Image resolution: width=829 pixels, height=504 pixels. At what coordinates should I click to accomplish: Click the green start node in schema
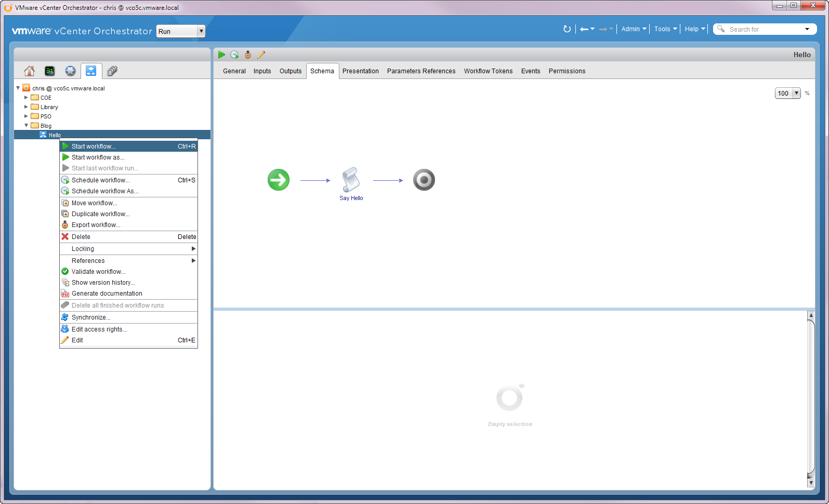pos(279,180)
